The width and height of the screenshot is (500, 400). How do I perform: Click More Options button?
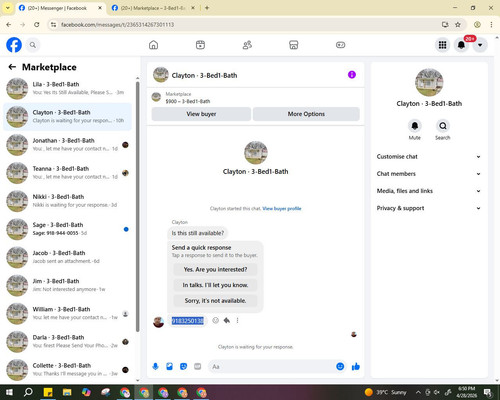(x=306, y=114)
